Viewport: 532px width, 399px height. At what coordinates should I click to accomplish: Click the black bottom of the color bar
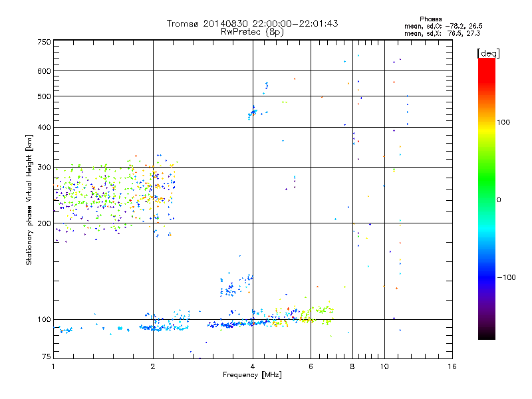coord(487,334)
